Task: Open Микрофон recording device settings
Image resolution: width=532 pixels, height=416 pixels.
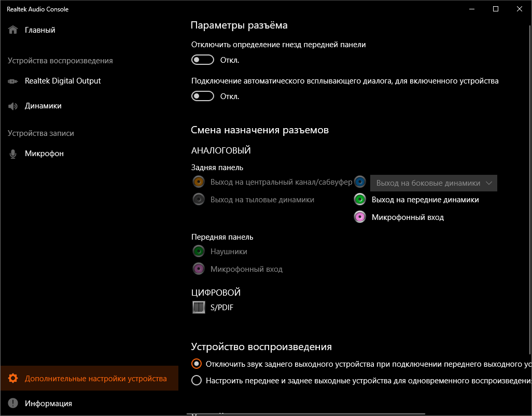Action: [44, 154]
